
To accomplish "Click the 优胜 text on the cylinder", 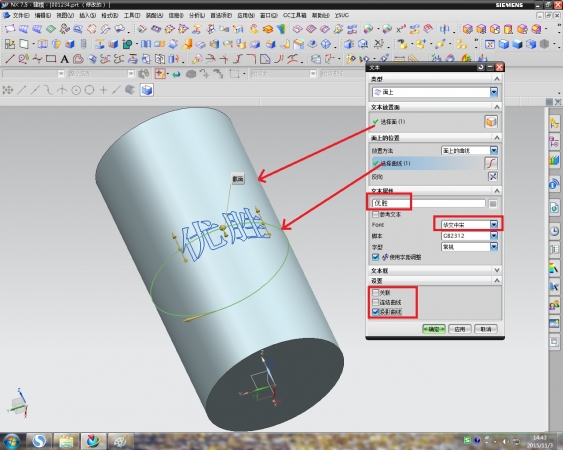I will point(225,235).
